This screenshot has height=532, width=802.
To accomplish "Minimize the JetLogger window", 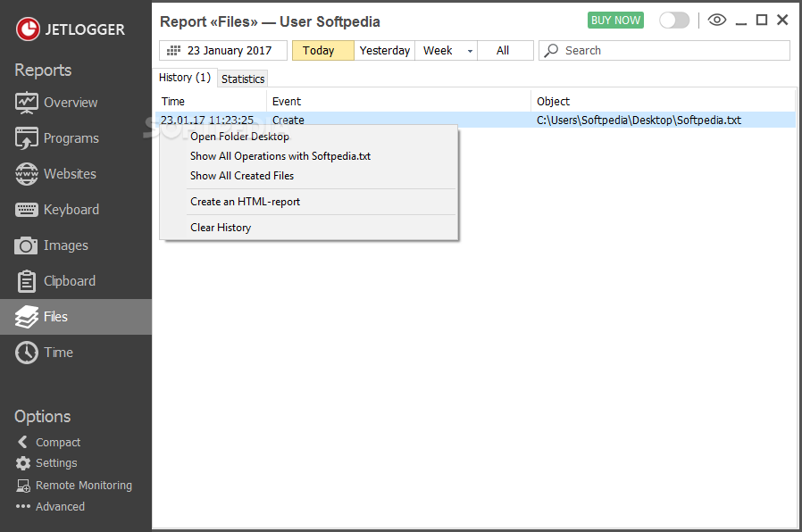I will click(740, 23).
